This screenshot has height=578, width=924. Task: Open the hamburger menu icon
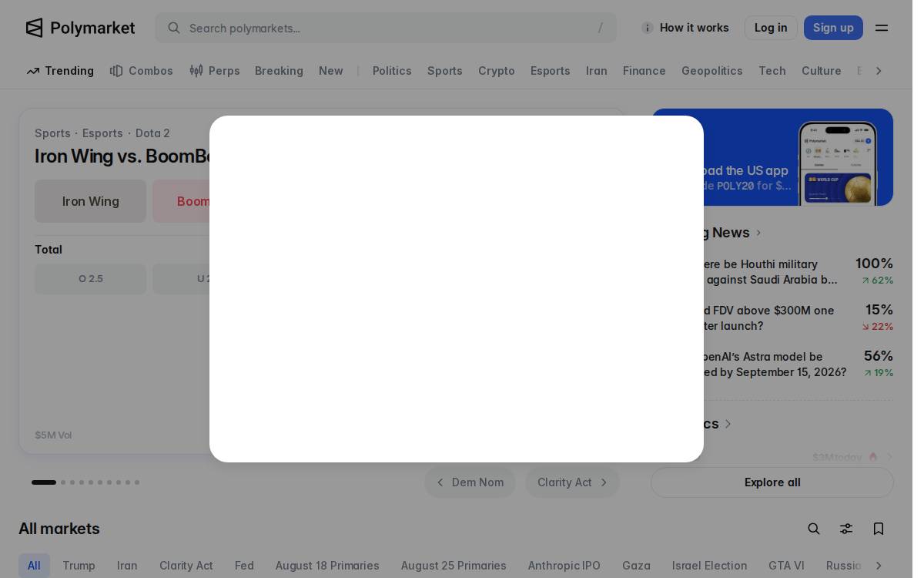[882, 28]
